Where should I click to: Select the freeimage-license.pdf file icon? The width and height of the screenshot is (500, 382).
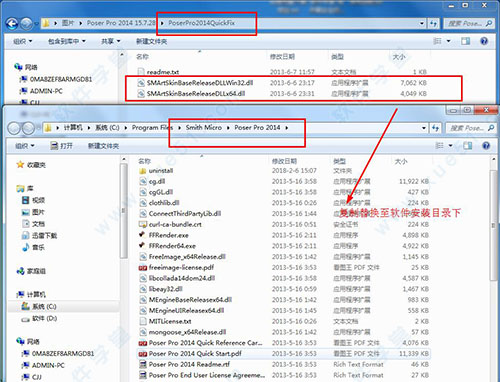(143, 267)
